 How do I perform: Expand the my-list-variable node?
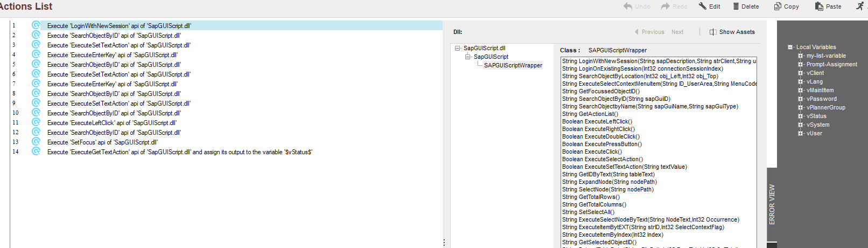(x=801, y=56)
